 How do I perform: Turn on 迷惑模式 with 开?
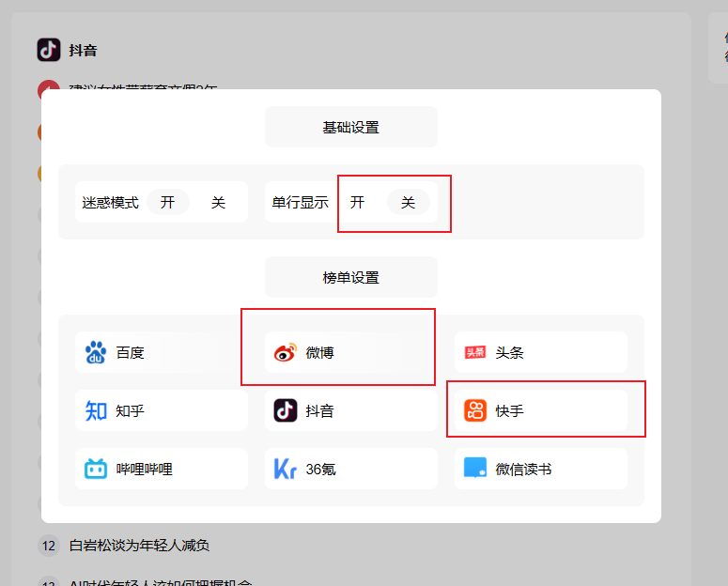click(167, 202)
